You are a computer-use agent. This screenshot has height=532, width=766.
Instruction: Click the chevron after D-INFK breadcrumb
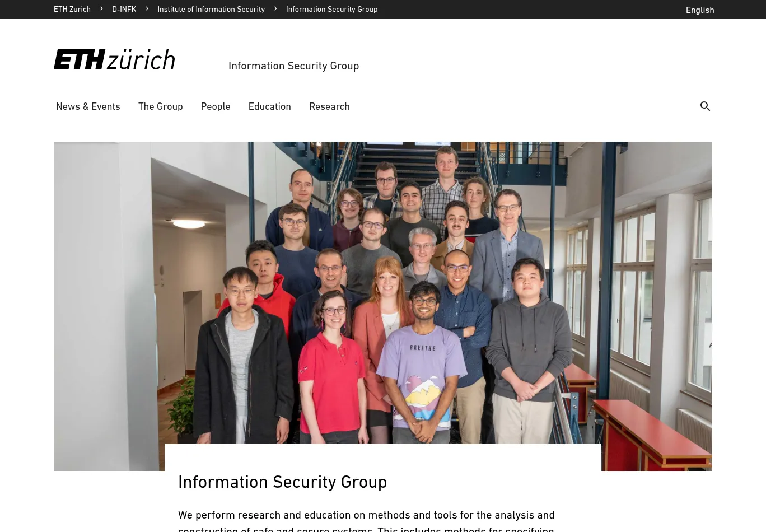(x=147, y=9)
